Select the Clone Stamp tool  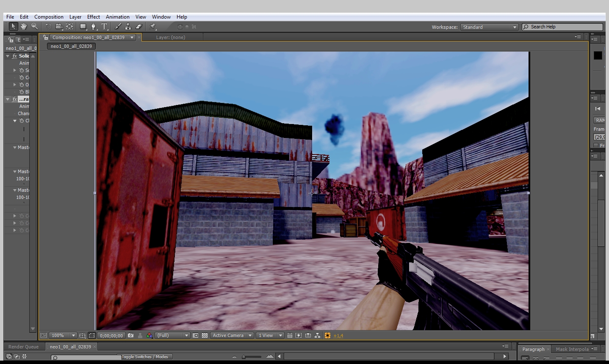pyautogui.click(x=128, y=26)
